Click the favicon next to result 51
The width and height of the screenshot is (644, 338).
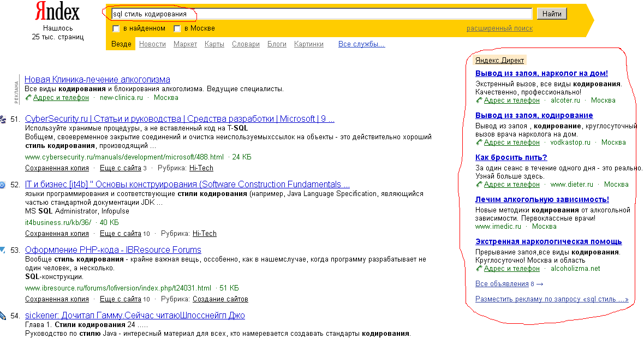3,119
